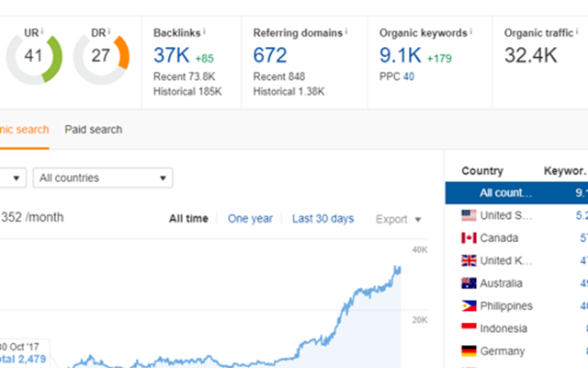Show the Last 30 days range
The height and width of the screenshot is (368, 588).
click(322, 219)
